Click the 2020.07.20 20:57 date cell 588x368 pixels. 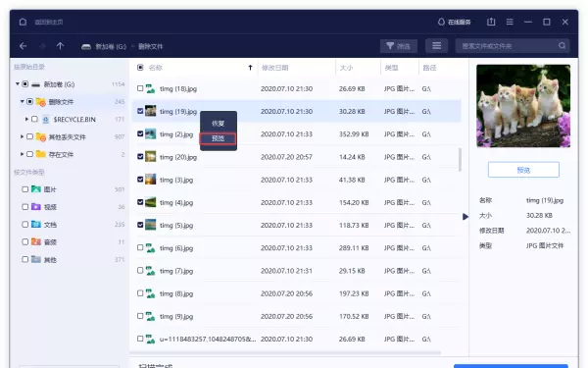(286, 157)
